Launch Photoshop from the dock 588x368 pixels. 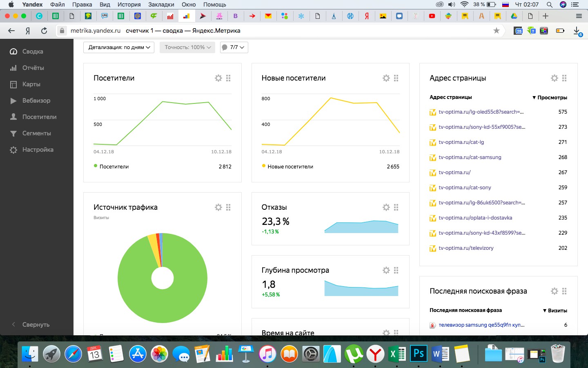(418, 353)
